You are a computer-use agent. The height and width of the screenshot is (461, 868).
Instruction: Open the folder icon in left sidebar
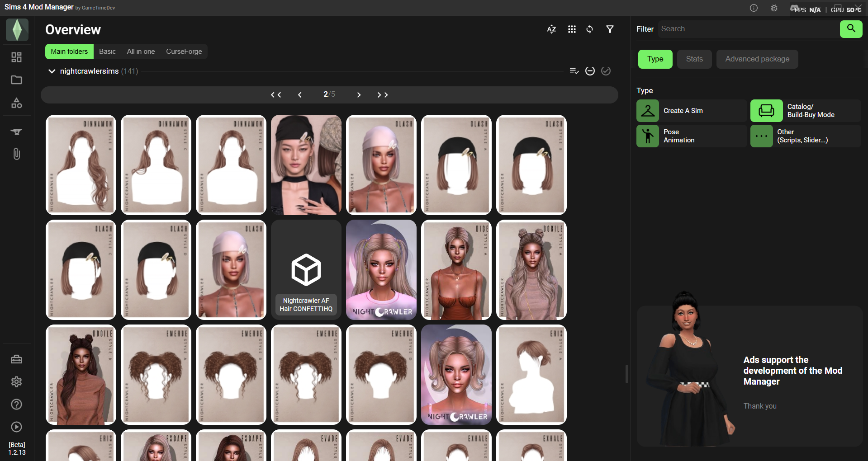tap(17, 80)
